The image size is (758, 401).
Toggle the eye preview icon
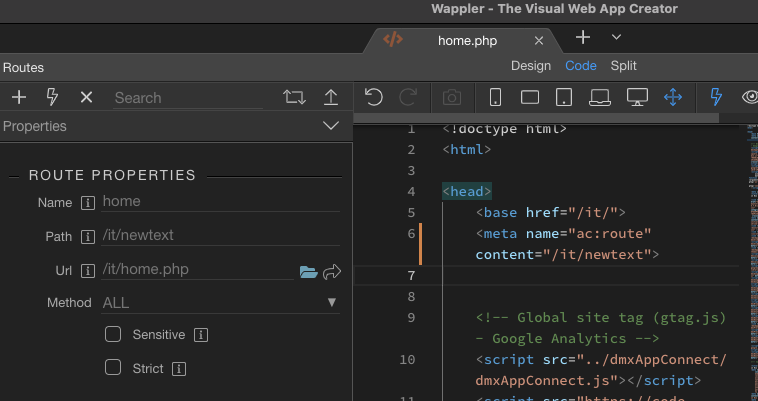pyautogui.click(x=750, y=97)
